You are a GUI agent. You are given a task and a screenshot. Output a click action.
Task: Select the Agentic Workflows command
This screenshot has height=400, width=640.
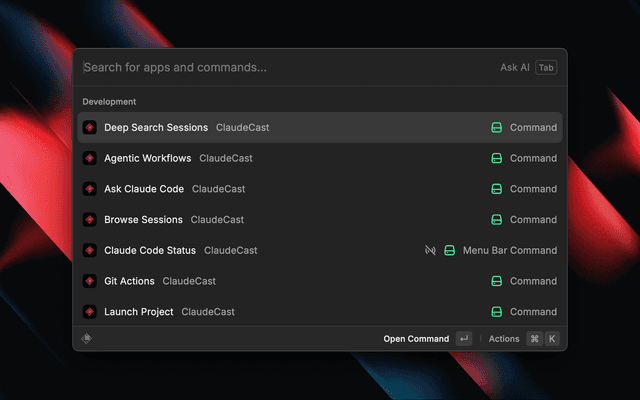(147, 158)
